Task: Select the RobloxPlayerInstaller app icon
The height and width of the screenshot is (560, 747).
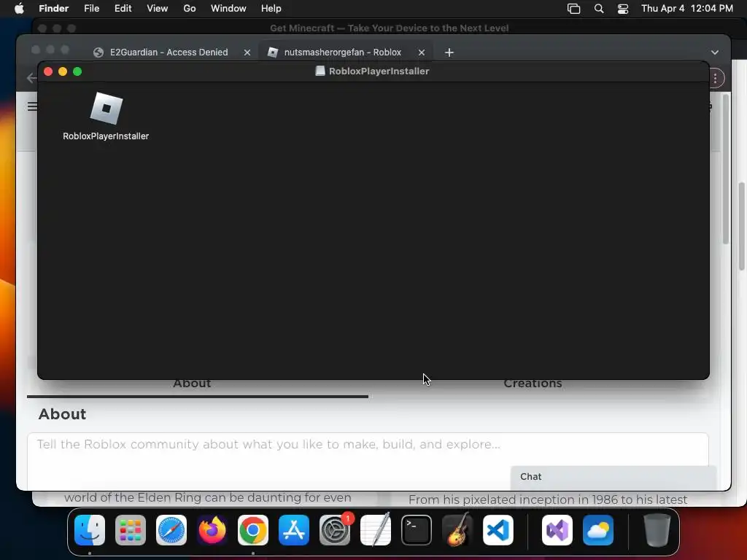Action: coord(107,109)
